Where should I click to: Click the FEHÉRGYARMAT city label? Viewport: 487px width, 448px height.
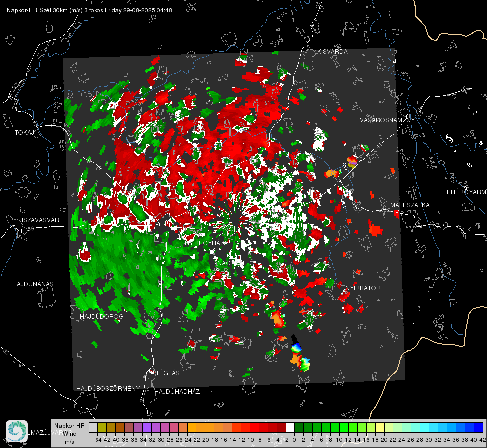click(465, 192)
